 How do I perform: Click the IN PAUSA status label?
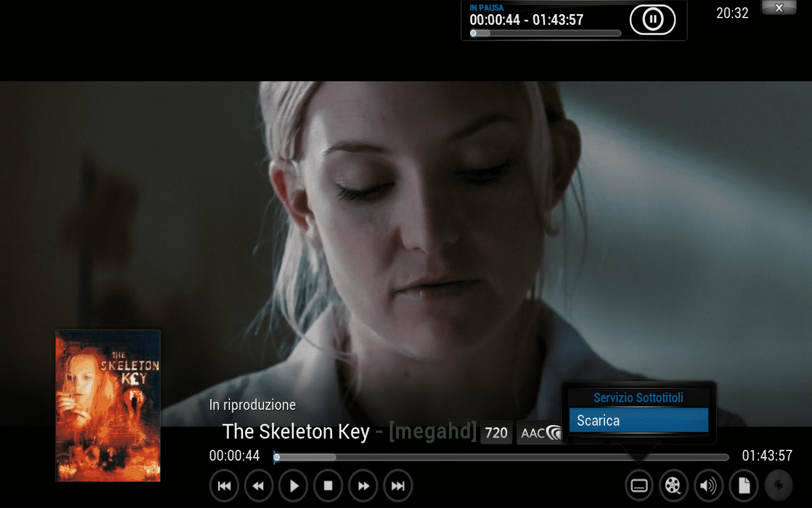coord(487,8)
